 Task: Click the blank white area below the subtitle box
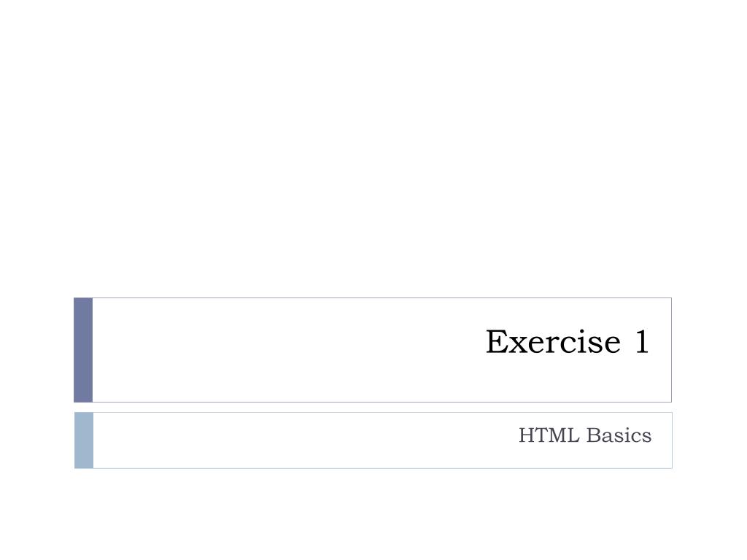point(373,514)
